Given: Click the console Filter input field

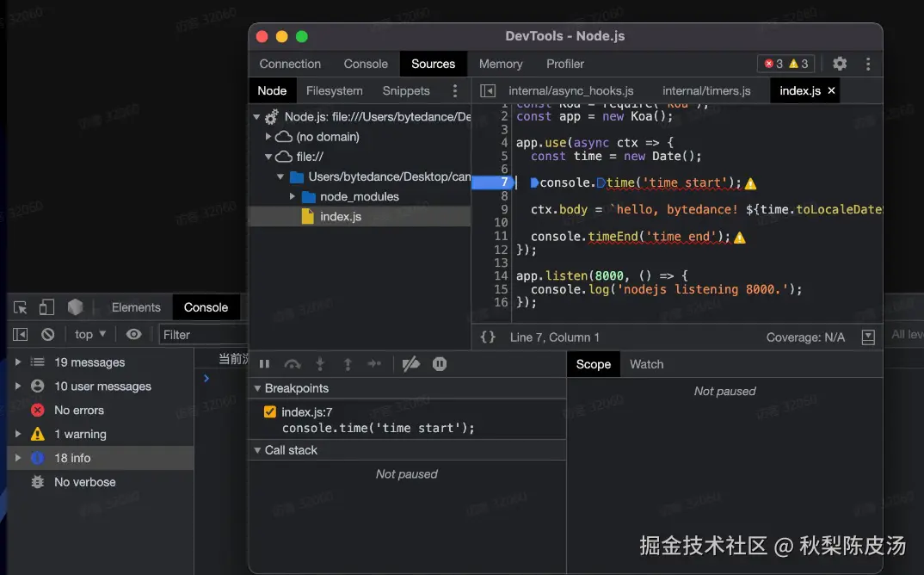Looking at the screenshot, I should pos(202,334).
